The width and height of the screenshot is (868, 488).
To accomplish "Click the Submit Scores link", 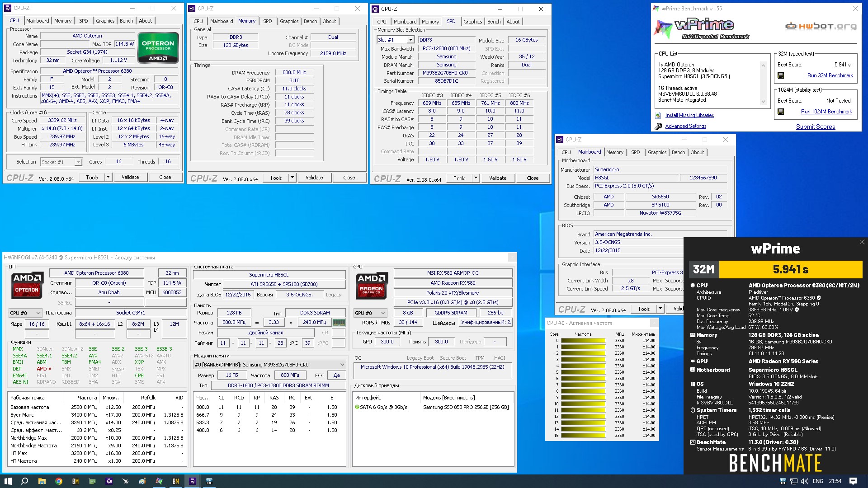I will 816,127.
